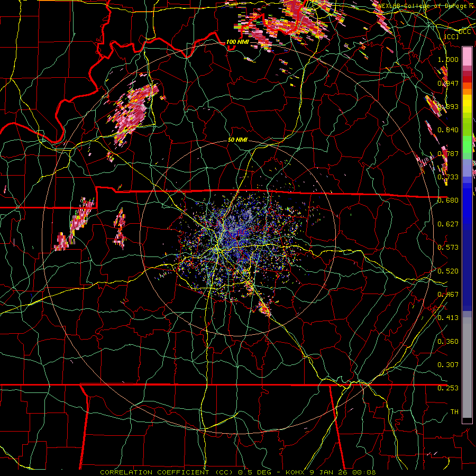Click the 0.627 legend value

[x=448, y=224]
